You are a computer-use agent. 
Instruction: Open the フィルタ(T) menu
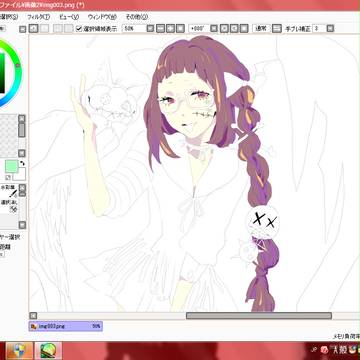click(x=38, y=17)
